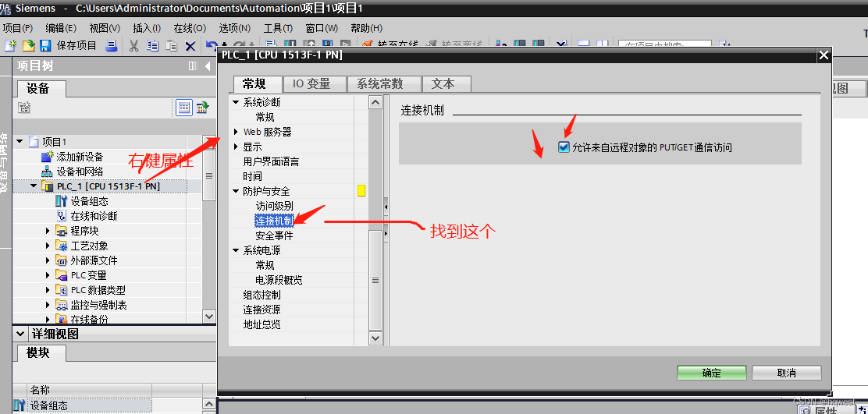868x414 pixels.
Task: Switch to the 文本 tab
Action: [446, 84]
